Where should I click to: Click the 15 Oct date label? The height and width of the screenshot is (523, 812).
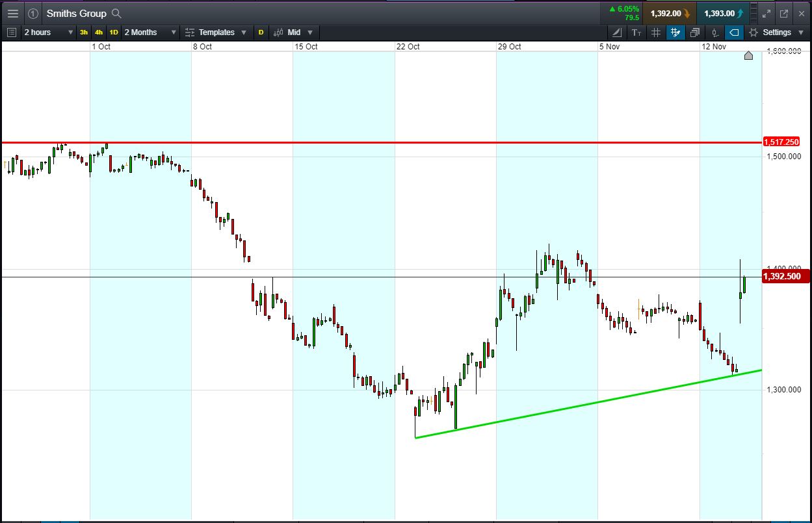[x=306, y=46]
